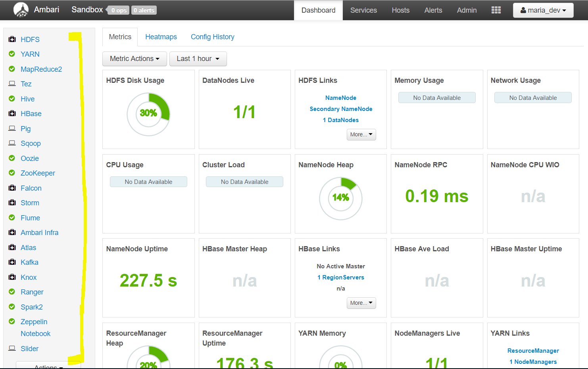Expand More options in HDFS Links
Screen dimensions: 588x369
pos(361,134)
